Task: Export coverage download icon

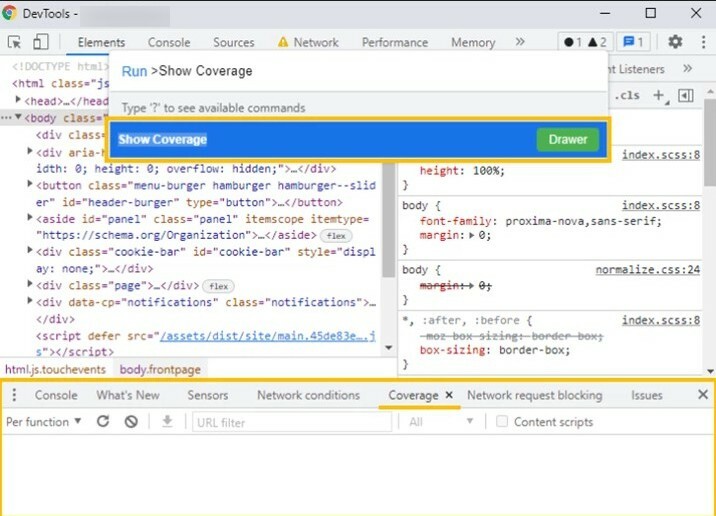Action: click(x=168, y=421)
